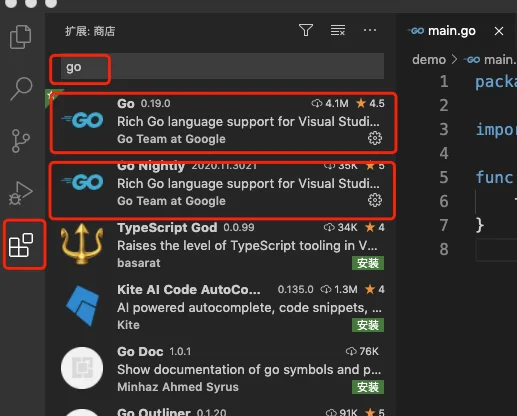Open the Go extension's manage gear
Screen dimensions: 517x416
click(375, 138)
